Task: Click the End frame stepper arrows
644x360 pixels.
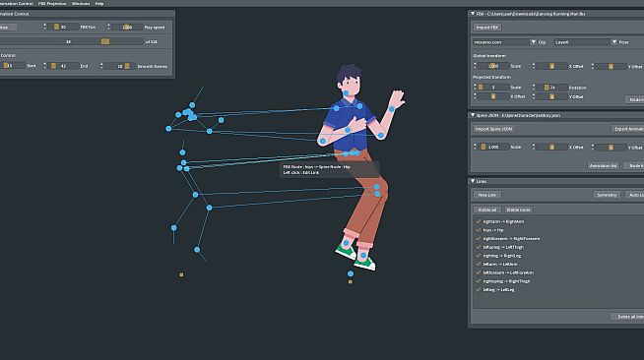Action: (44, 66)
